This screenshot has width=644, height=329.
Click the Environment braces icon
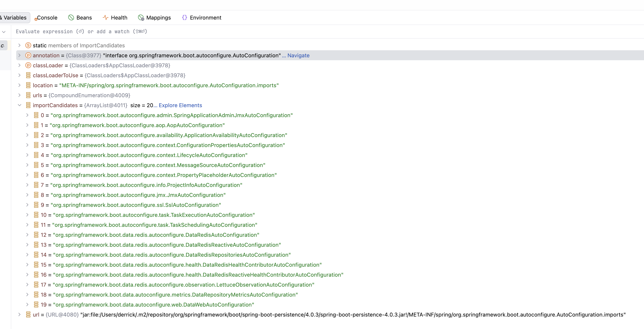[185, 17]
